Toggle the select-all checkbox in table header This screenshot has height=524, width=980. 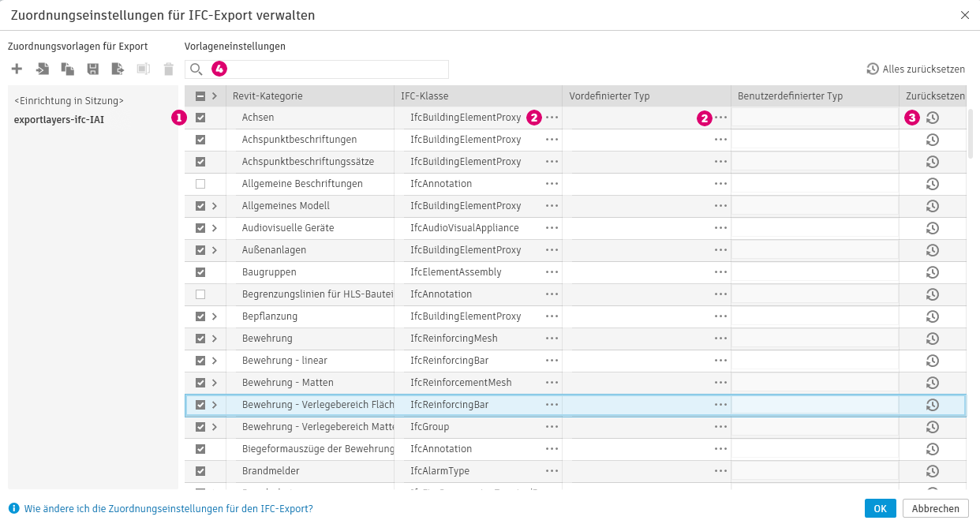tap(200, 96)
